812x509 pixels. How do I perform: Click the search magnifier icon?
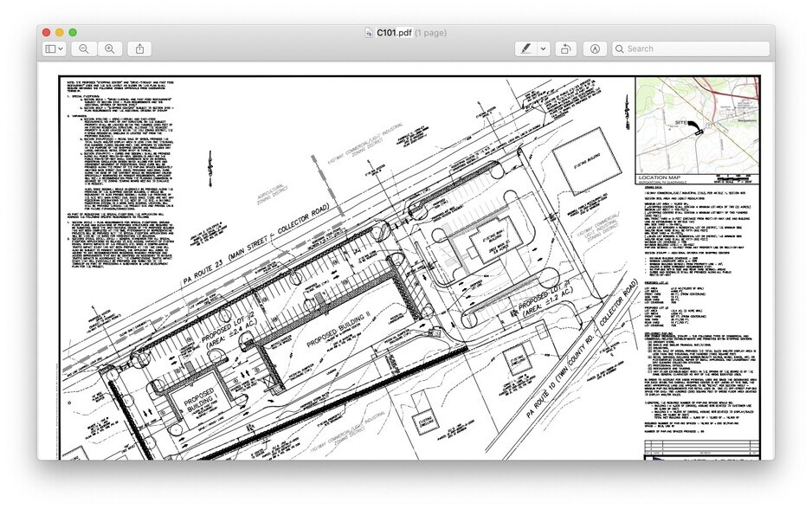(620, 49)
